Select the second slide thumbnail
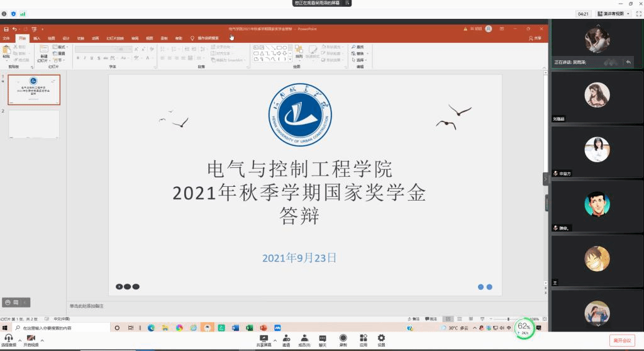 pyautogui.click(x=34, y=124)
